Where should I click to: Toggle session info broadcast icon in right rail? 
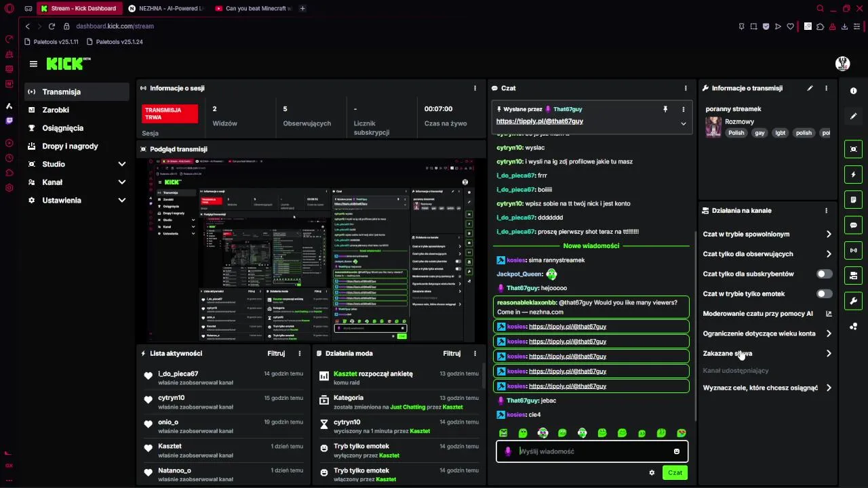point(853,250)
